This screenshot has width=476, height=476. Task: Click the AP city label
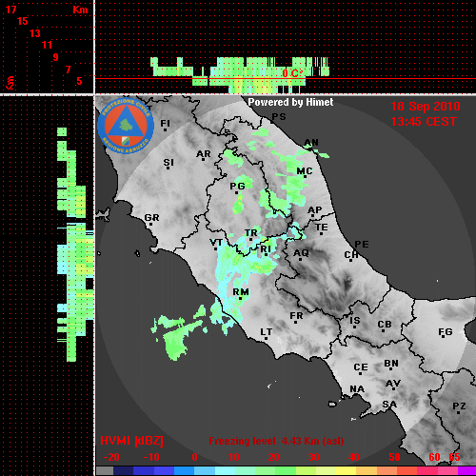(x=315, y=210)
